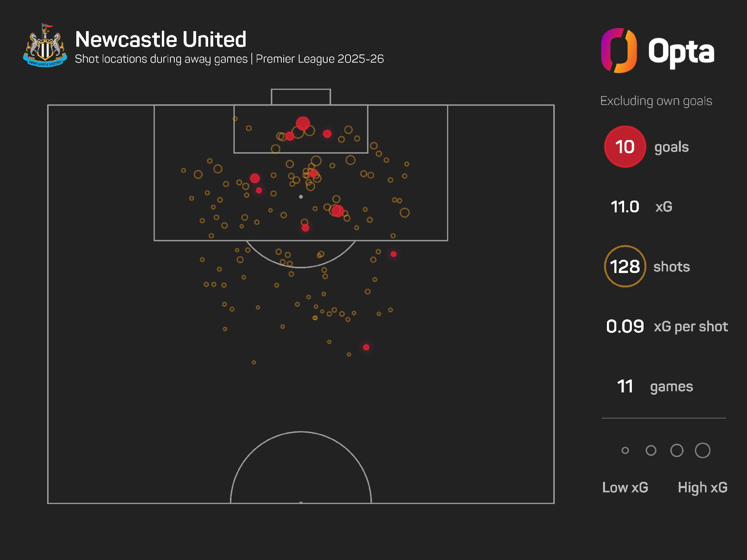Click the third xG legend circle
Image resolution: width=747 pixels, height=560 pixels.
tap(677, 450)
